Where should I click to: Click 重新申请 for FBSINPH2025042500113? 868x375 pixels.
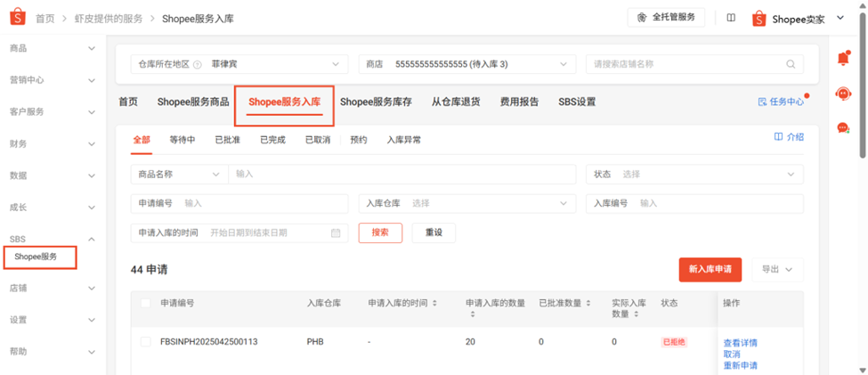(740, 365)
